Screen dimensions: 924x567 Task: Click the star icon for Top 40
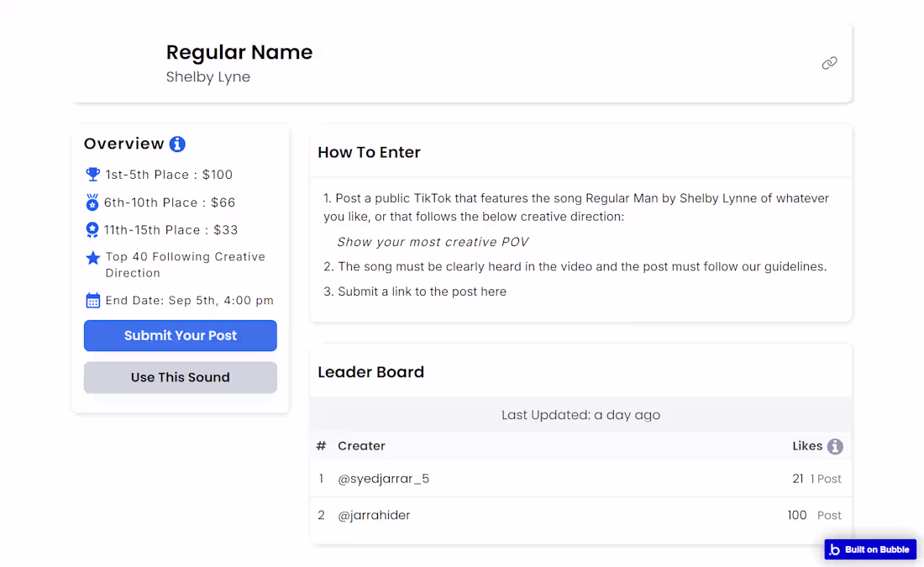tap(93, 258)
